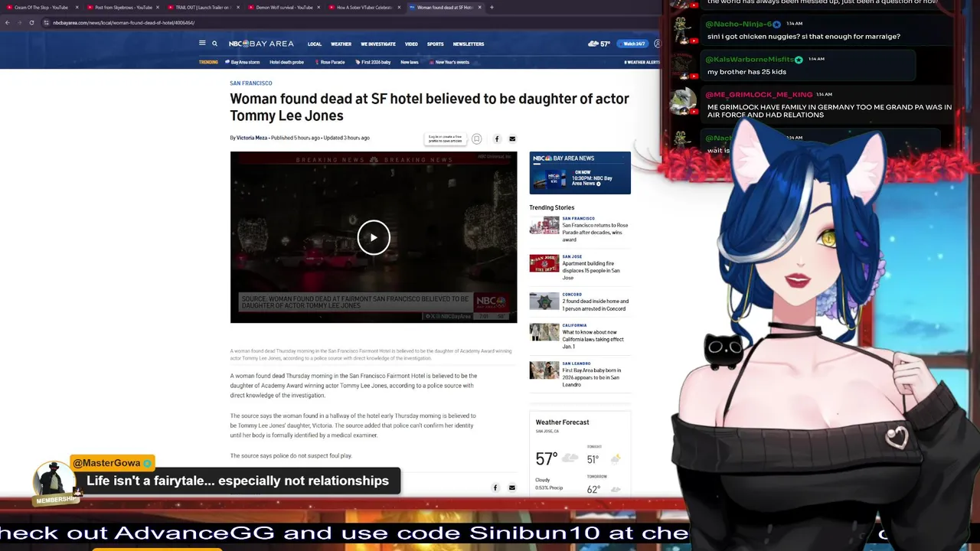Share on Facebook icon below the article
This screenshot has height=551, width=980.
495,487
